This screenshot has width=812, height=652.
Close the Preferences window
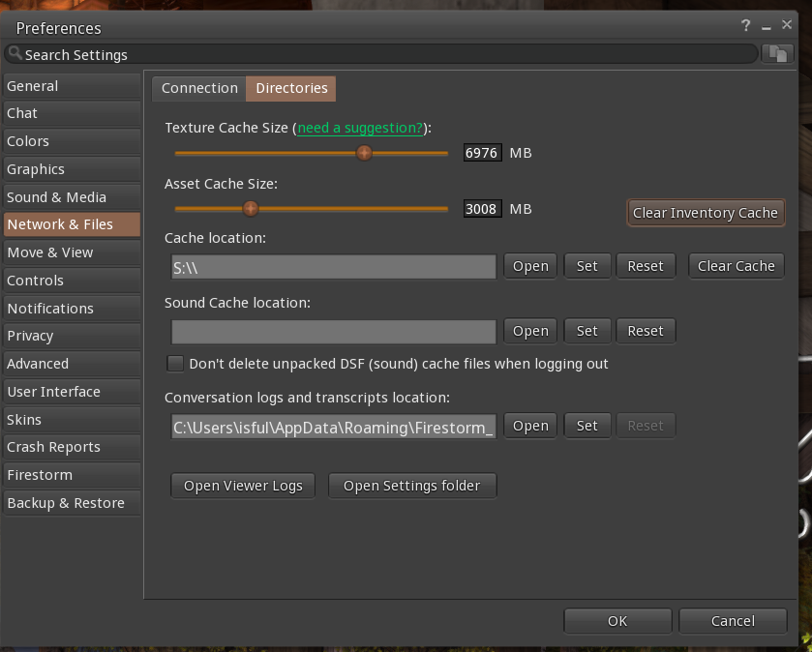787,24
